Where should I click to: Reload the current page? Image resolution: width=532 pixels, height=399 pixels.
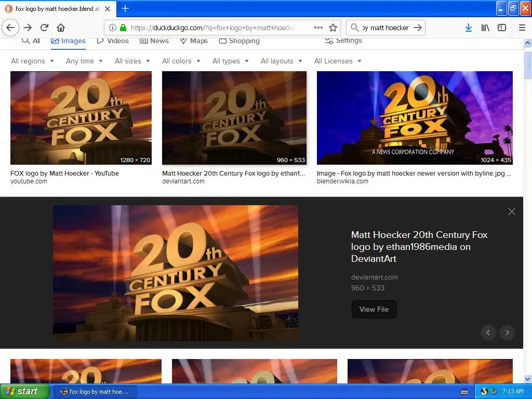click(x=44, y=28)
